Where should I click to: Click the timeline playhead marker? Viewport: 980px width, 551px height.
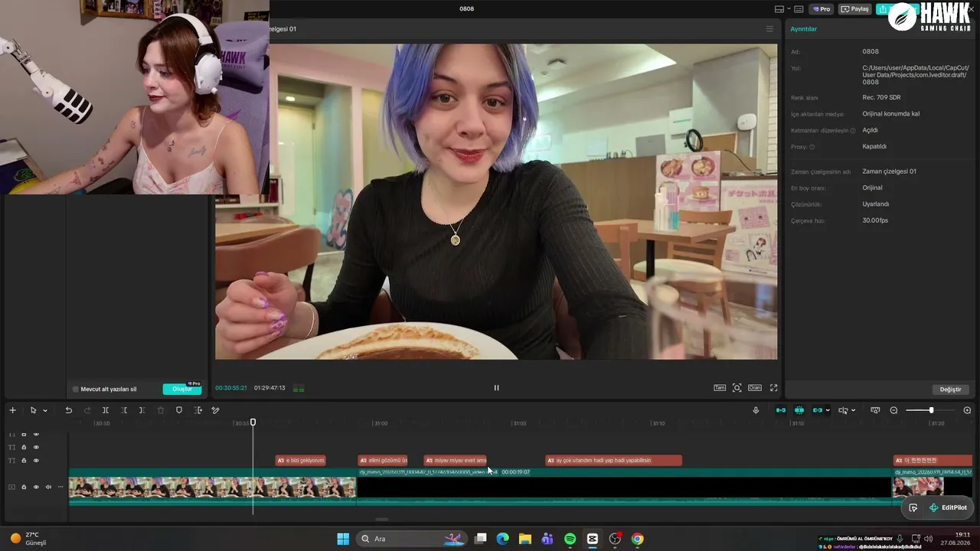[x=253, y=422]
